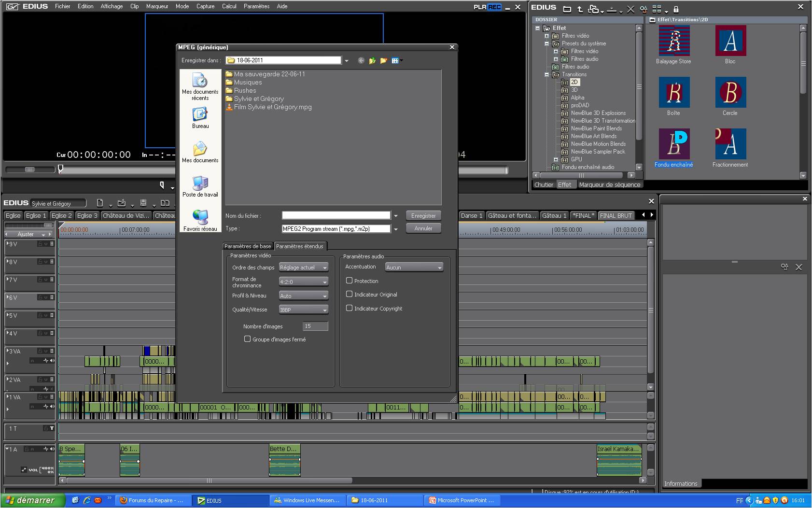Switch to the Chutier tab

(544, 184)
